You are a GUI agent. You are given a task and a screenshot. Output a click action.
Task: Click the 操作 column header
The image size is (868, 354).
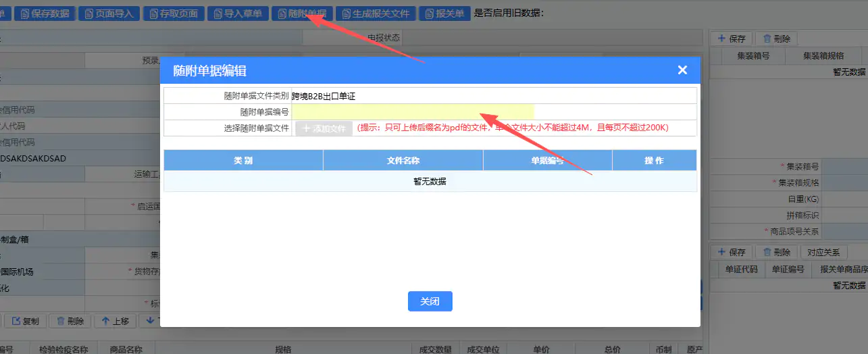[654, 160]
